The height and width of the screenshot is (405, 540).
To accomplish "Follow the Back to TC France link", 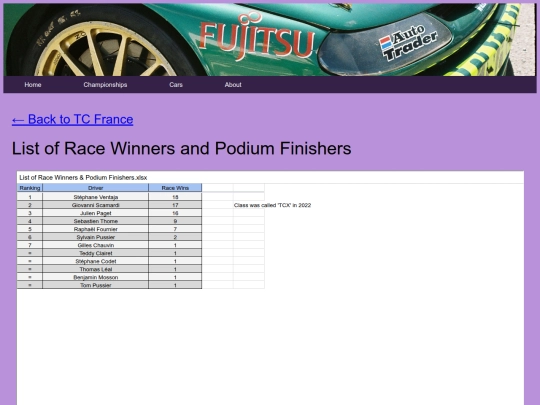I will [72, 120].
